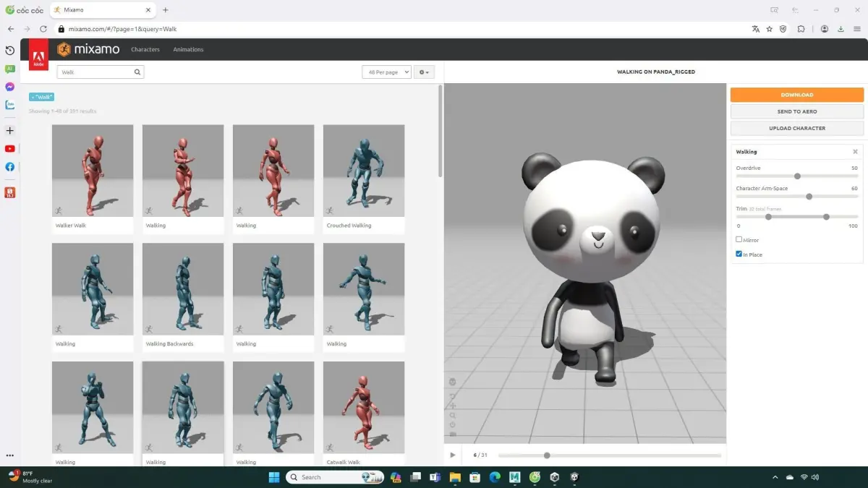Open the browser main menu
The height and width of the screenshot is (488, 868).
tap(856, 29)
